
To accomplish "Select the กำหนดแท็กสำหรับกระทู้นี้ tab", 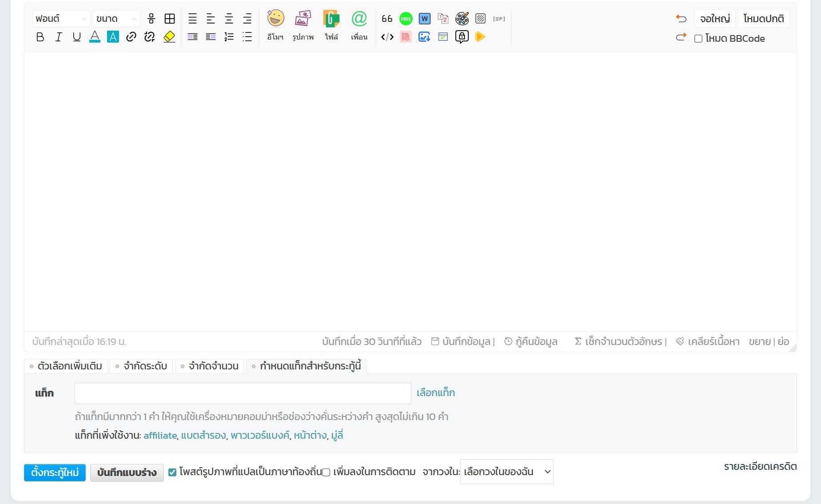I will point(307,366).
